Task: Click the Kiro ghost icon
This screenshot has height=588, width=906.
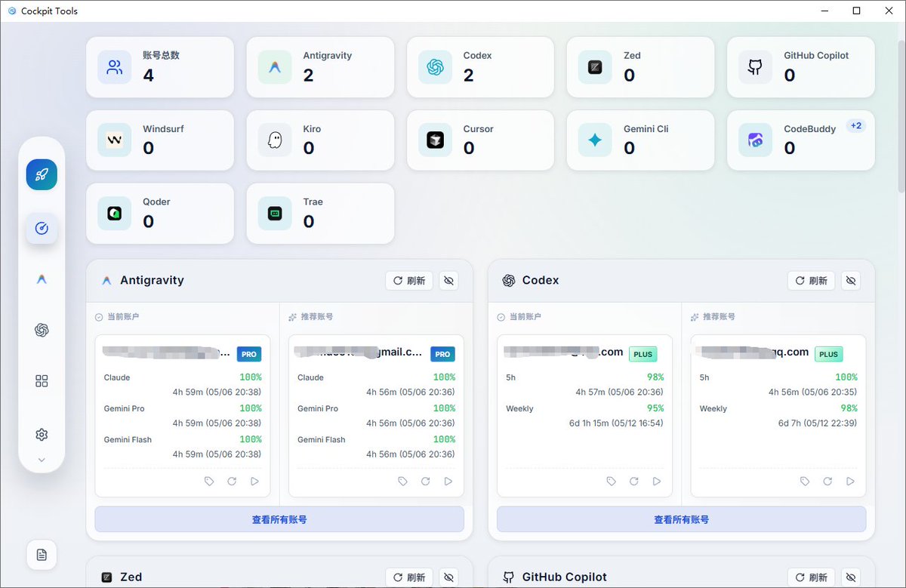Action: coord(275,140)
